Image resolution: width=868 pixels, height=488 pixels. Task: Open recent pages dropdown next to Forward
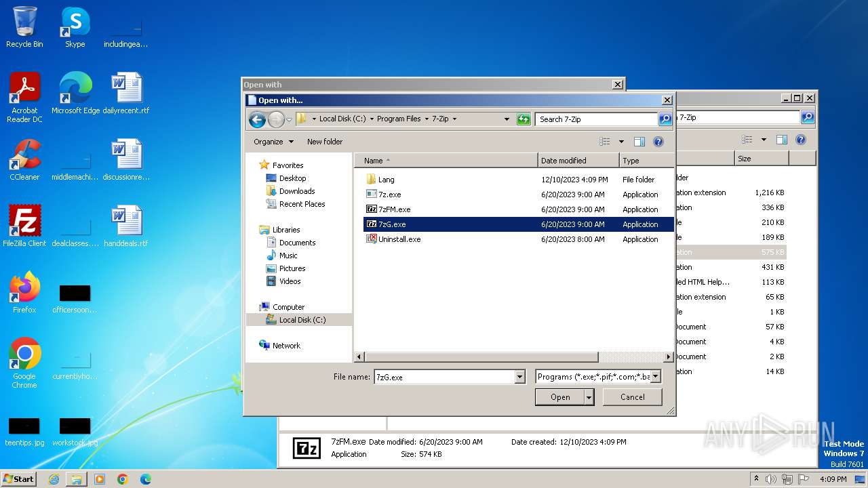point(289,120)
